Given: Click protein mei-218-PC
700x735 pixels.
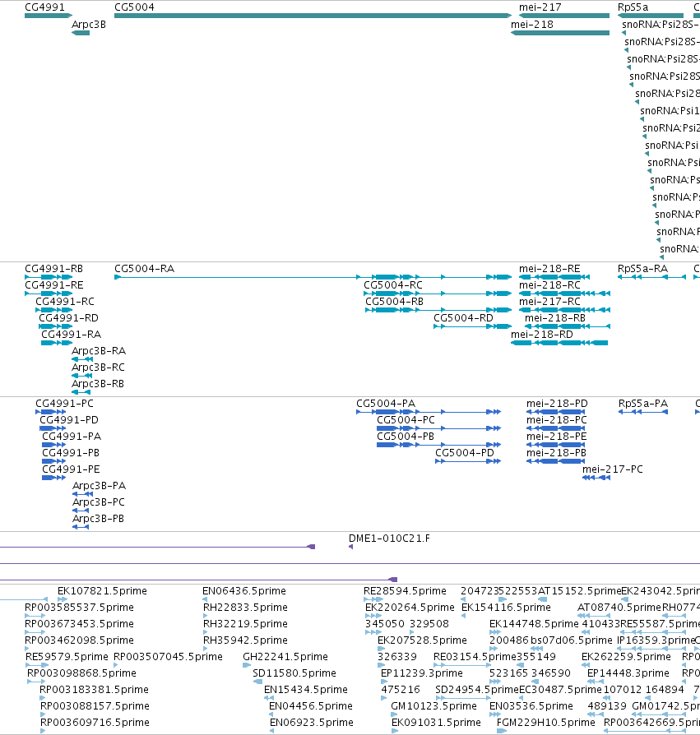Looking at the screenshot, I should pyautogui.click(x=557, y=420).
